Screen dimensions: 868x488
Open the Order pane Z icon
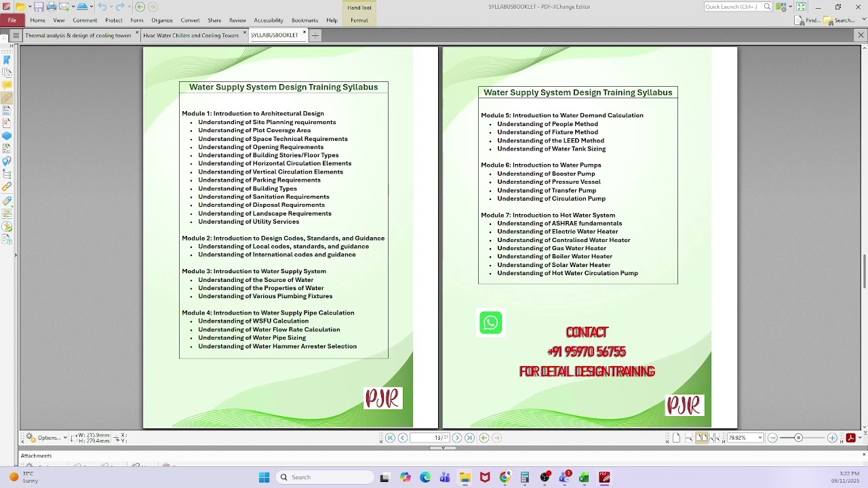pos(7,213)
